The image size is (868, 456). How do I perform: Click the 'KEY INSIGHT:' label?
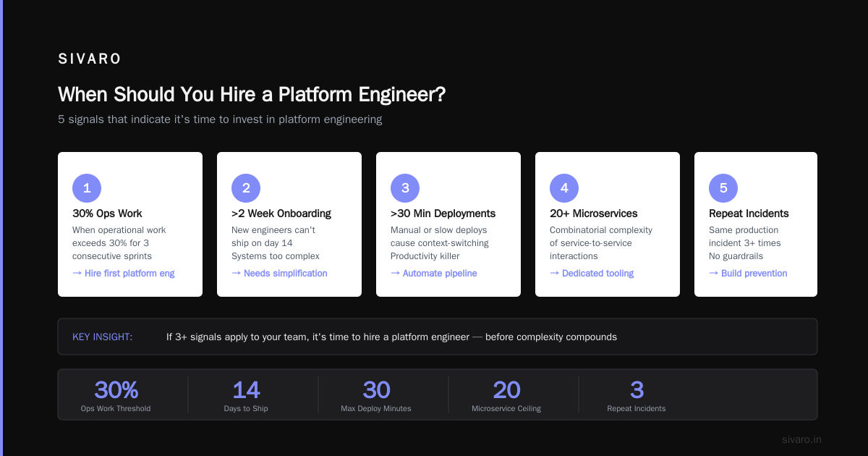click(x=103, y=337)
